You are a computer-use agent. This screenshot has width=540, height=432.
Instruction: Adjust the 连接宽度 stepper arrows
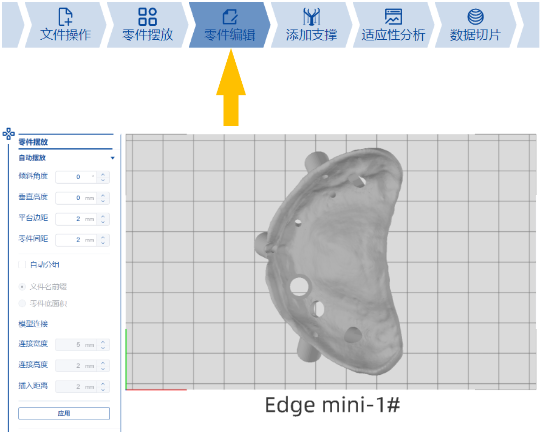(x=103, y=345)
